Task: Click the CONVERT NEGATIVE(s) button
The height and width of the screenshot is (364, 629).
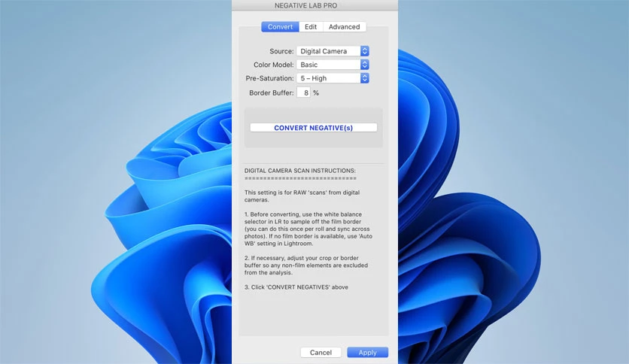Action: click(313, 128)
